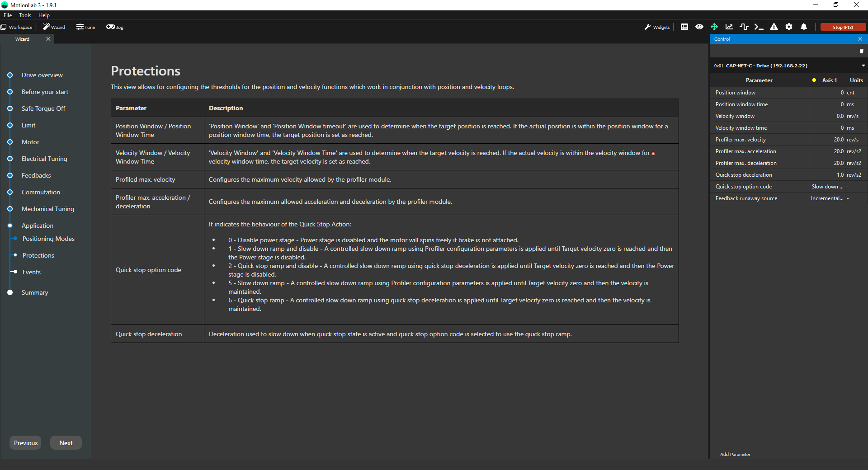Open Quick stop option code value dropdown
868x470 pixels.
[x=827, y=187]
